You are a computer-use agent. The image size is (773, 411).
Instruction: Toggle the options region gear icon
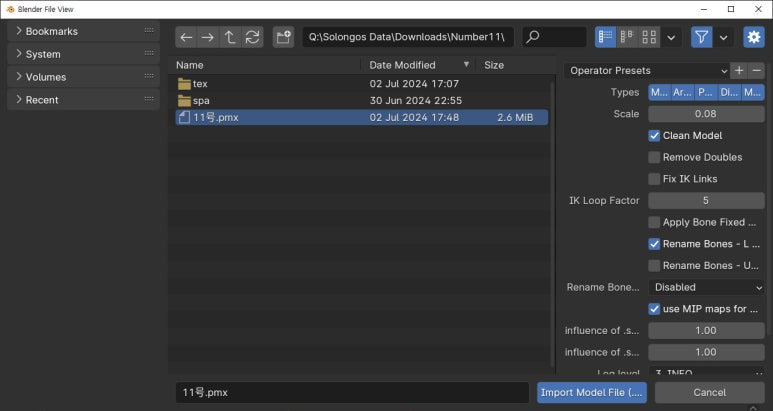pos(754,37)
